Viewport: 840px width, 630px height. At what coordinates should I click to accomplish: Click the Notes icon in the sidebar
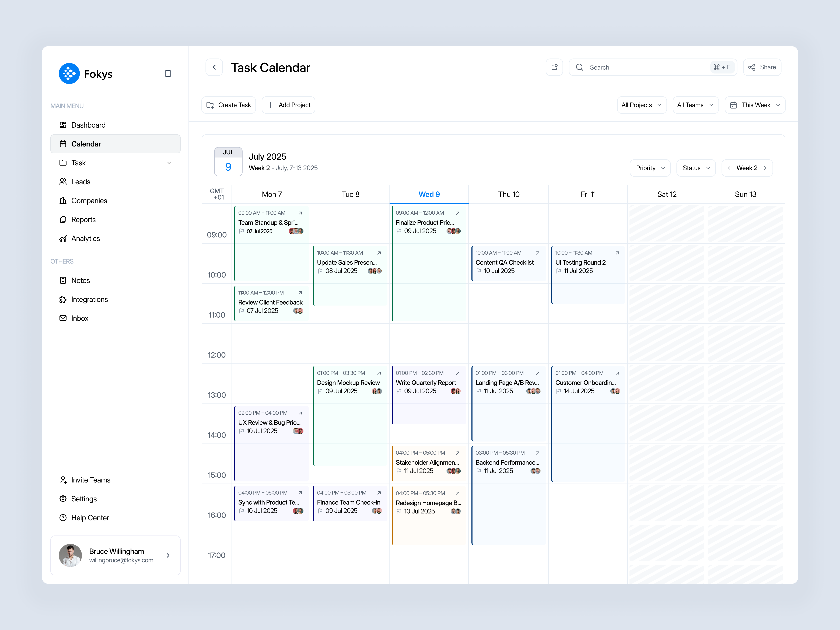pyautogui.click(x=63, y=280)
